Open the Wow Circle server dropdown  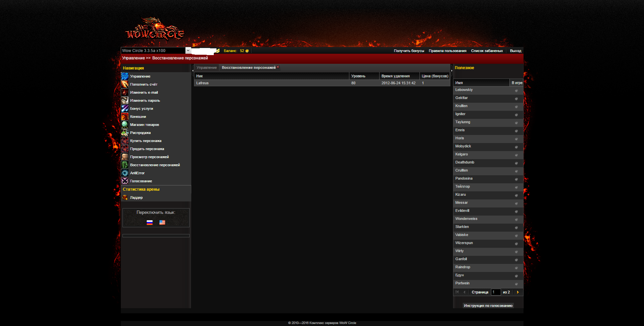click(188, 50)
